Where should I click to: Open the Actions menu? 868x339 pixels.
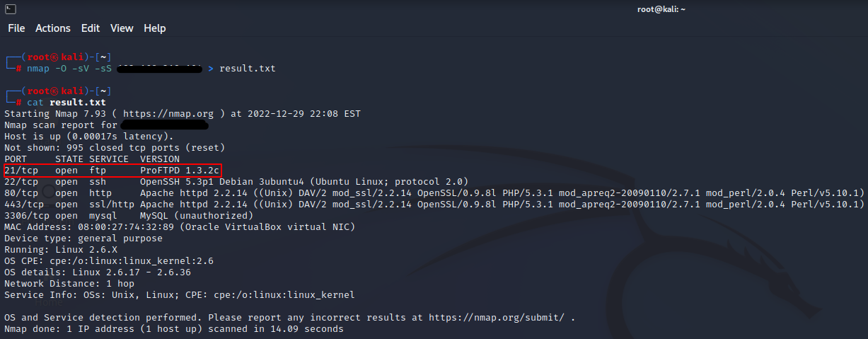click(x=53, y=28)
